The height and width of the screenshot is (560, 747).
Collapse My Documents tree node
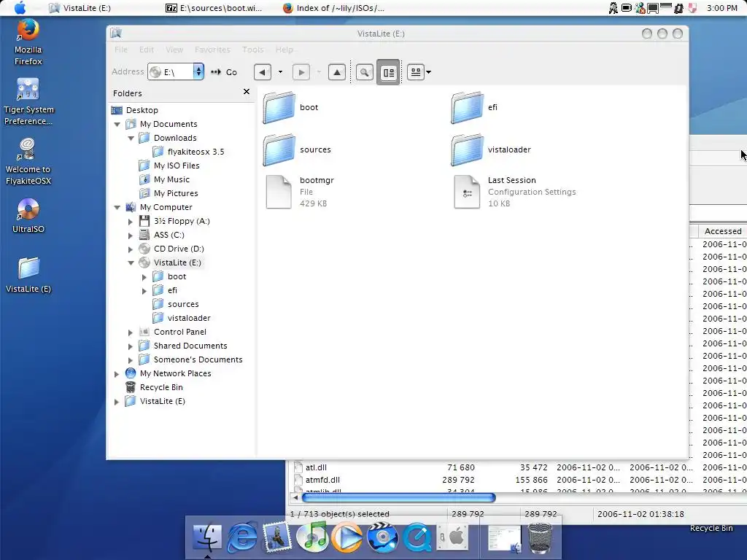117,124
